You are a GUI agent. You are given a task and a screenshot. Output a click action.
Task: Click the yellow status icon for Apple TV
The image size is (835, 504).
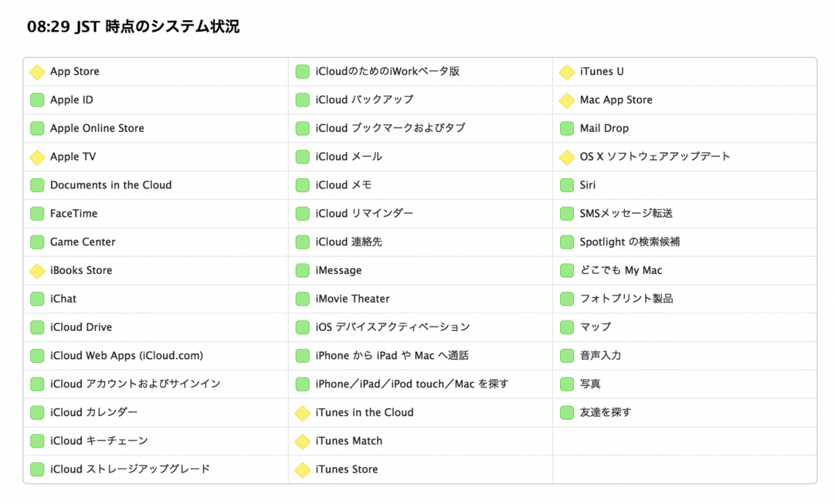37,157
